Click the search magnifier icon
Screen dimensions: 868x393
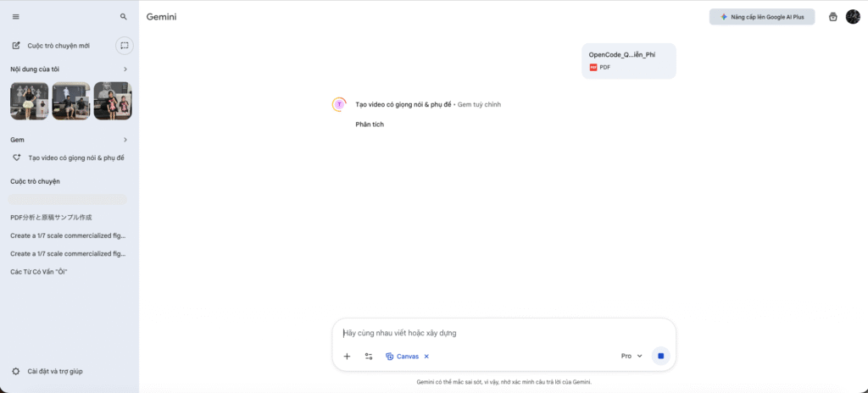coord(124,16)
